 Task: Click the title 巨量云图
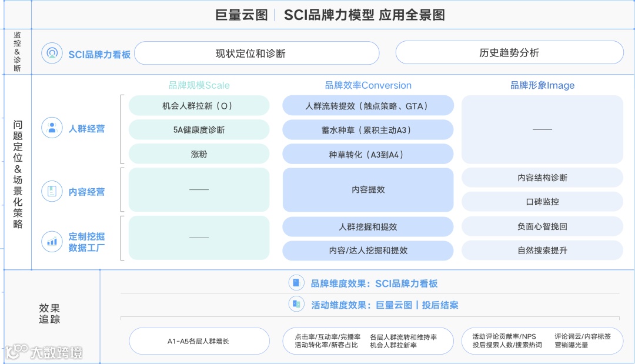(242, 15)
